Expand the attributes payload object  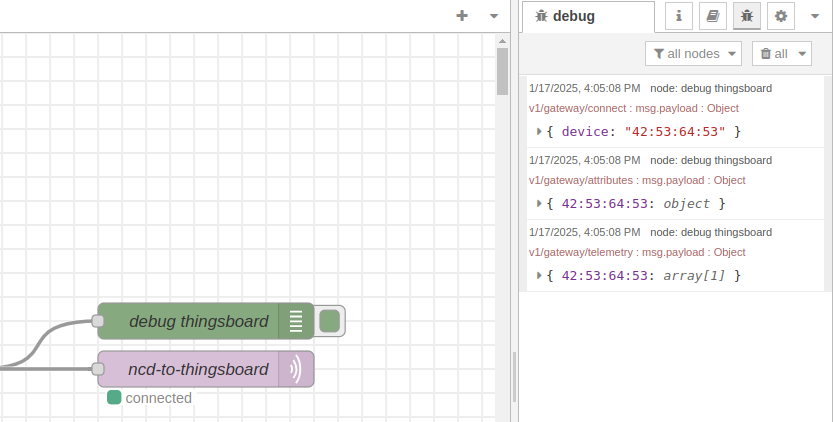pyautogui.click(x=539, y=203)
